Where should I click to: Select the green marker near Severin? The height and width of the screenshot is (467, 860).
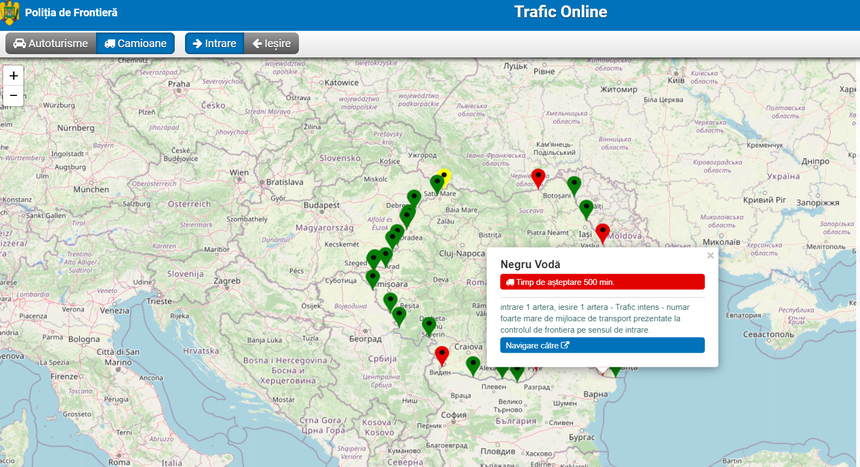pyautogui.click(x=429, y=325)
